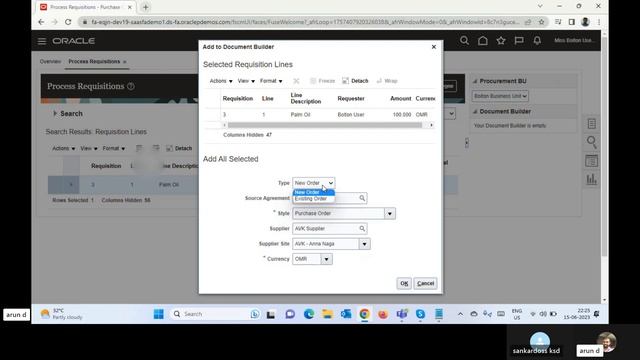The width and height of the screenshot is (640, 360).
Task: Expand the Search section
Action: coord(55,113)
